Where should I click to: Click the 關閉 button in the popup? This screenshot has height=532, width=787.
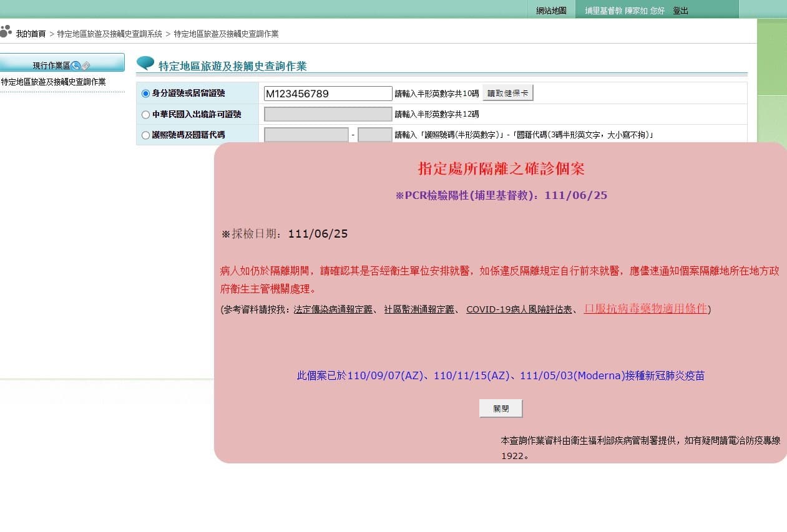click(x=501, y=409)
